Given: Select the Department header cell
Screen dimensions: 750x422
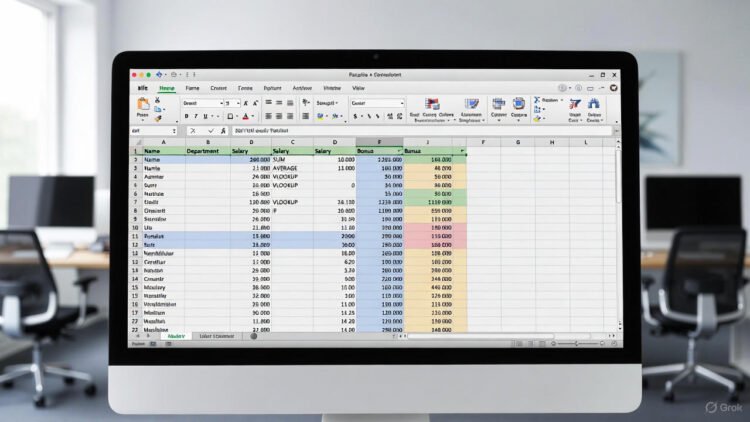Looking at the screenshot, I should [208, 151].
